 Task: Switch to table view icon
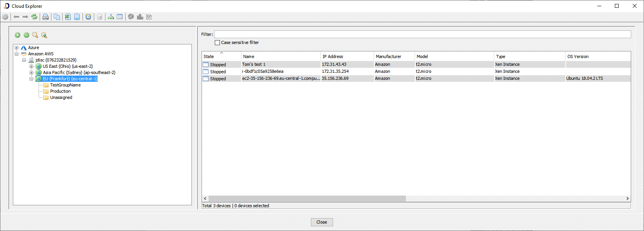120,17
